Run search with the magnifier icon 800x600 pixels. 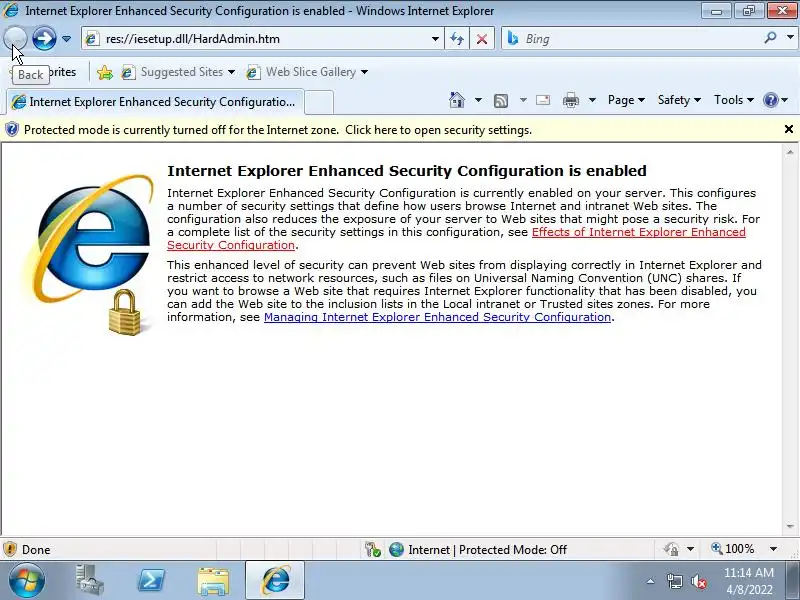[771, 38]
